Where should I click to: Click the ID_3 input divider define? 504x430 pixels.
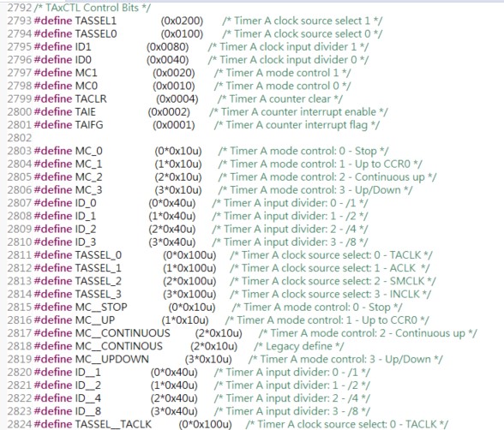pos(86,242)
